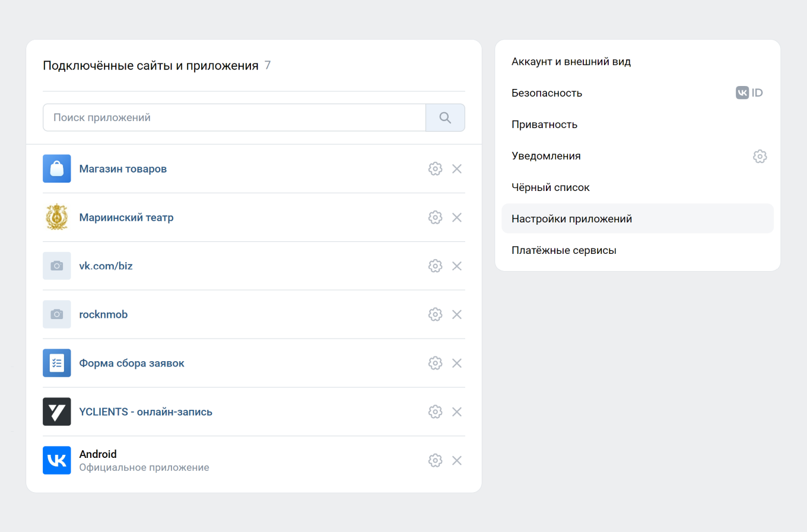Open gear settings for vk.com/biz

pos(435,266)
